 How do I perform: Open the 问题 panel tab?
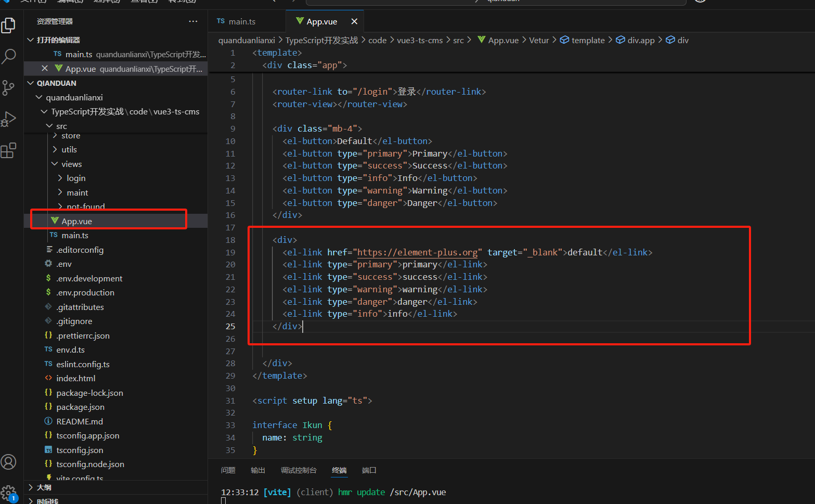(x=228, y=470)
